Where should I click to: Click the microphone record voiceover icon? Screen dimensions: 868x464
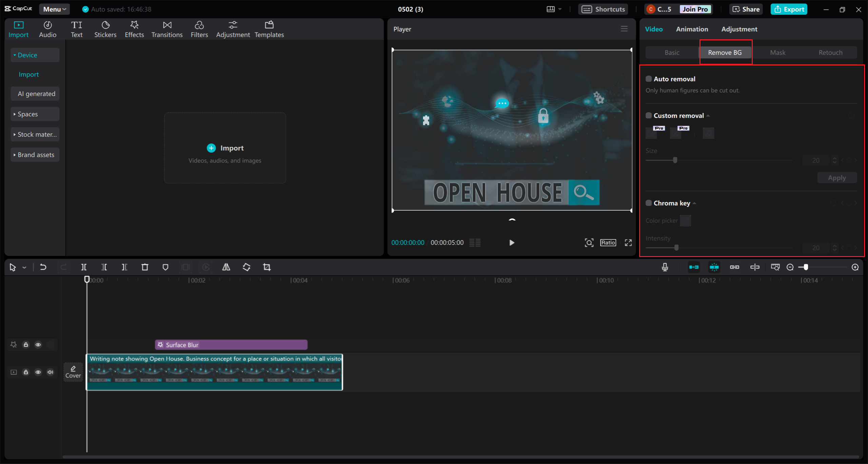665,267
